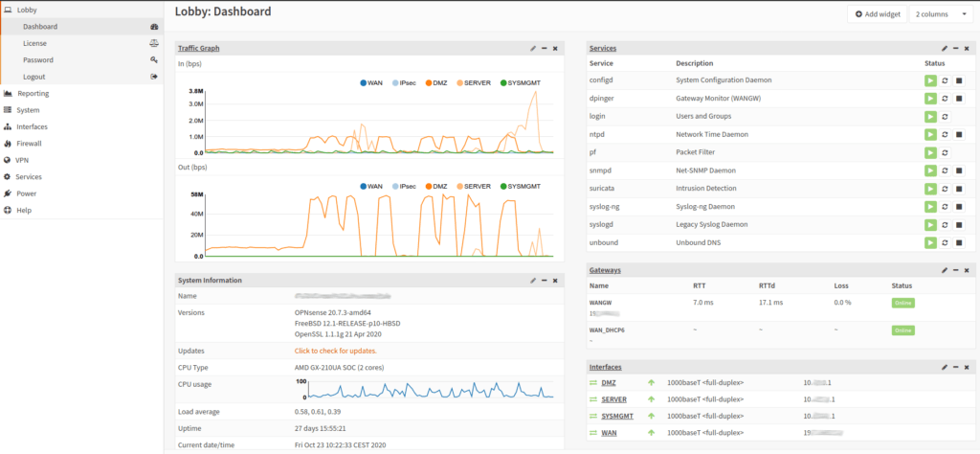
Task: Edit the Services widget with pencil icon
Action: tap(945, 48)
